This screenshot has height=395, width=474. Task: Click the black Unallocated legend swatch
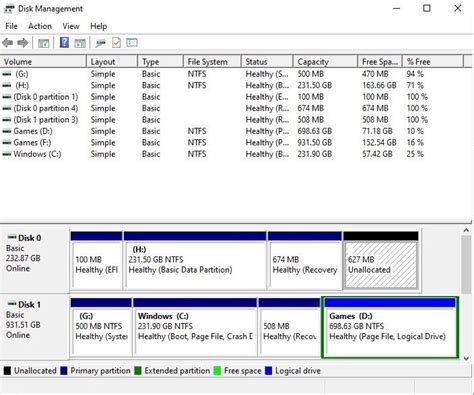[x=7, y=371]
